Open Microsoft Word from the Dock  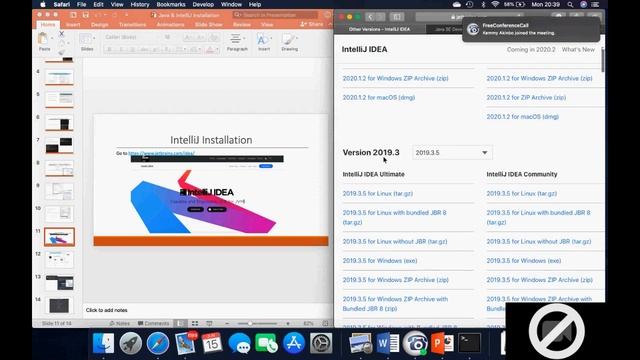(388, 343)
